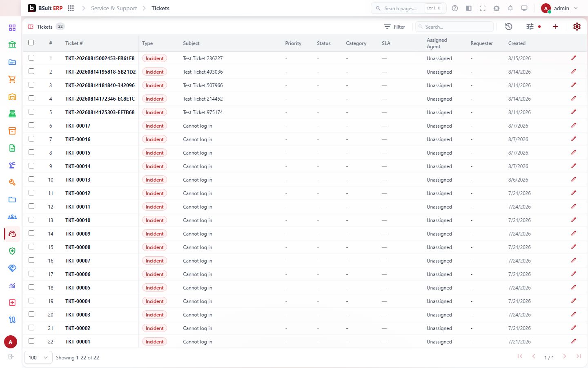The height and width of the screenshot is (368, 588).
Task: Mark the TKT-00006 row checkbox
Action: (x=31, y=274)
